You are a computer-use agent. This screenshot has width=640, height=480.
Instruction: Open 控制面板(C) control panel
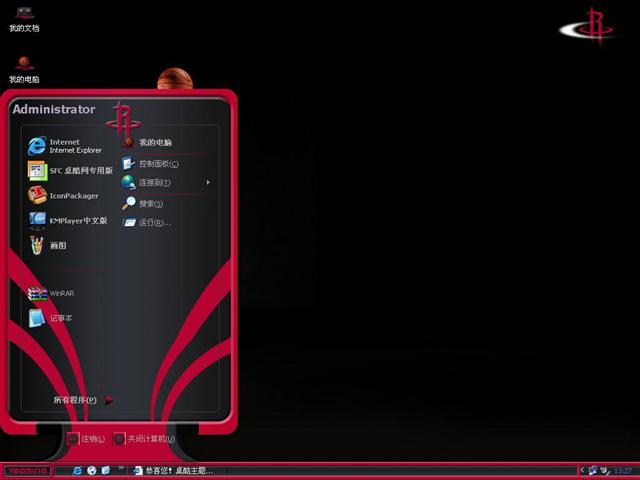150,164
